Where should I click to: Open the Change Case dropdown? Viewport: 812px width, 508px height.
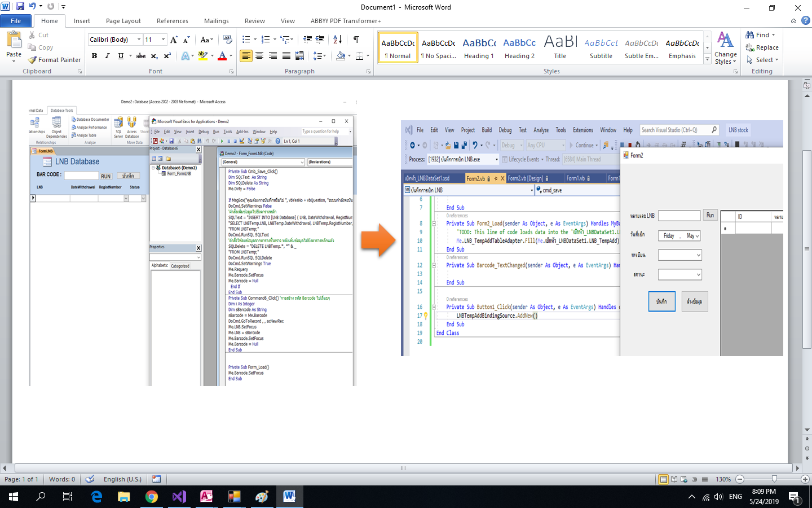207,40
